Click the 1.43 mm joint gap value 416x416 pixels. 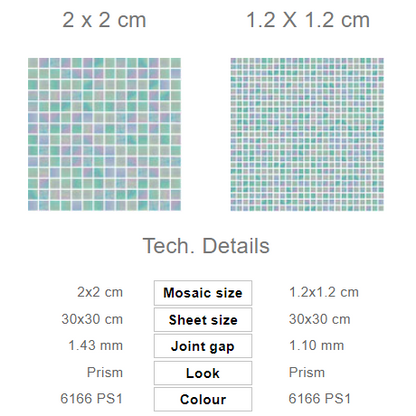tap(95, 345)
